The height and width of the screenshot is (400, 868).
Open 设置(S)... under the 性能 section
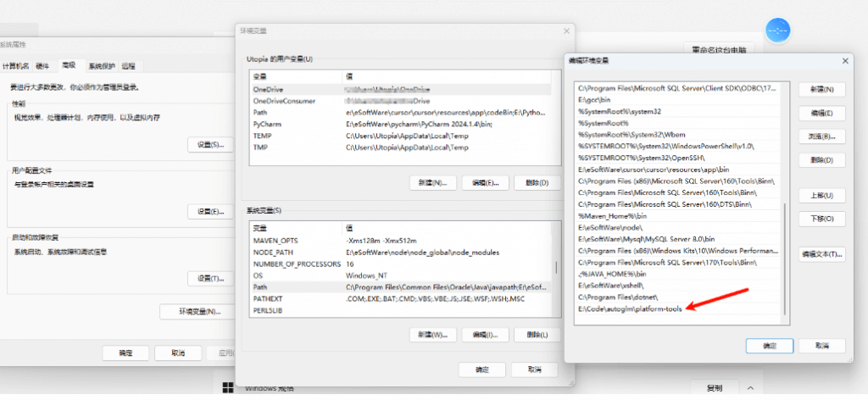210,145
